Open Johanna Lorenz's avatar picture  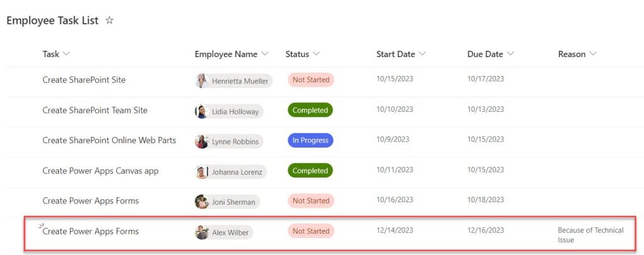click(x=202, y=171)
